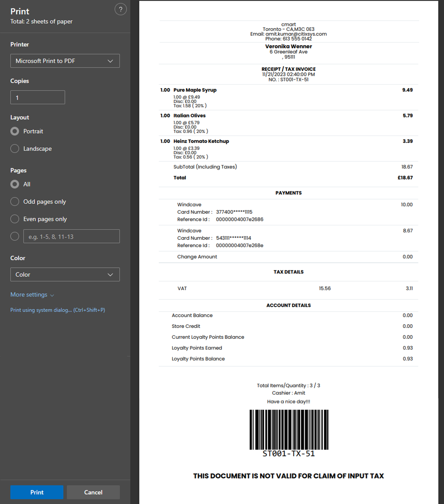Open the Color mode dropdown
Screen dimensions: 444x504
[x=65, y=274]
